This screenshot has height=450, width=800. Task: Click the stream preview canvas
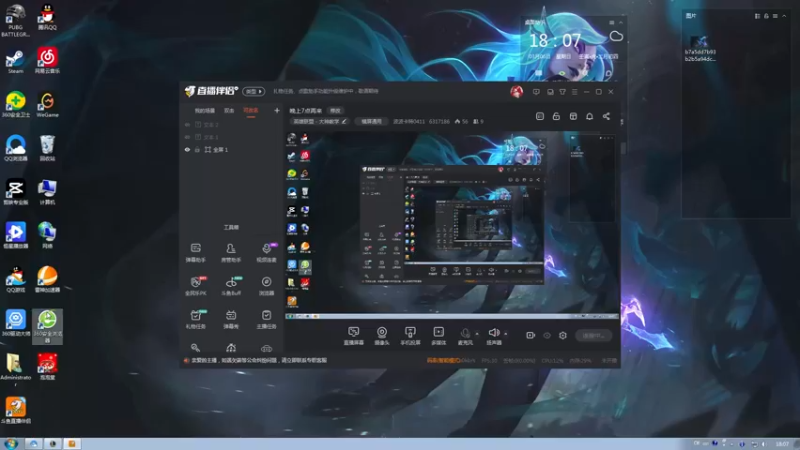coord(452,225)
